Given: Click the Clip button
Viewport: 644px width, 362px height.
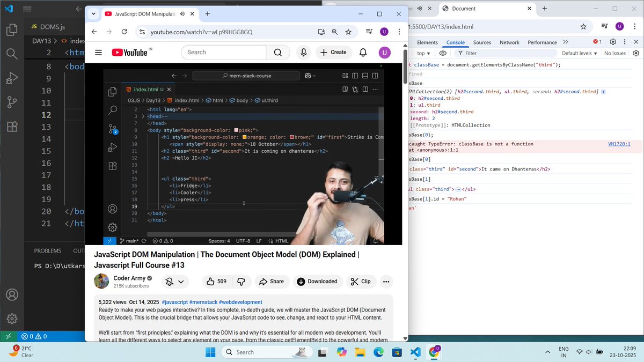Looking at the screenshot, I should click(x=361, y=281).
